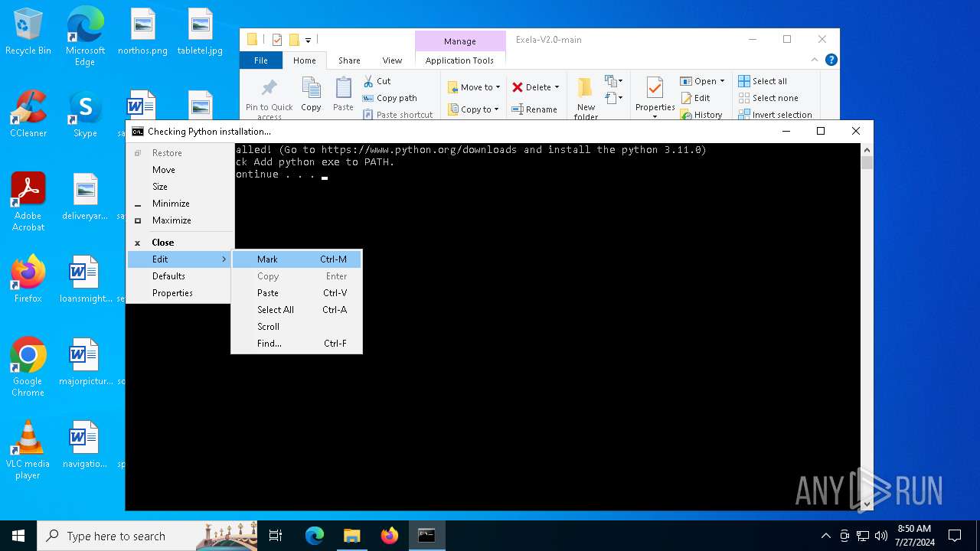Open the Application Tools tab
This screenshot has width=980, height=551.
pos(459,60)
